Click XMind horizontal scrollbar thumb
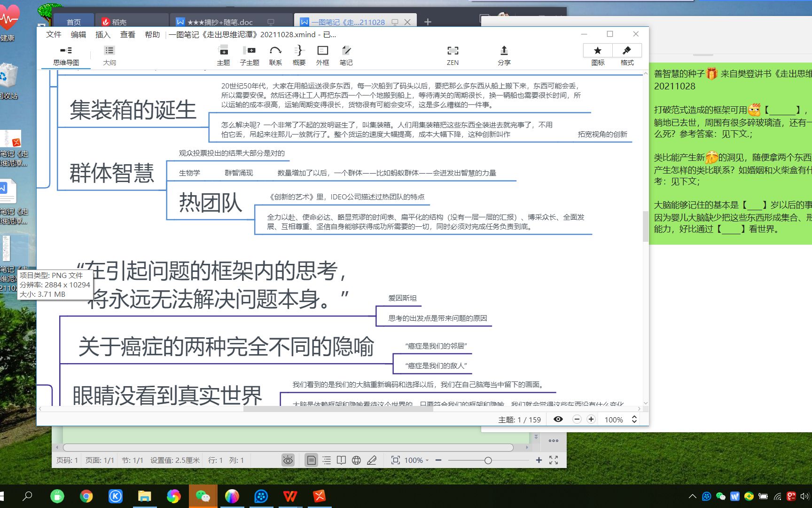 (x=338, y=409)
